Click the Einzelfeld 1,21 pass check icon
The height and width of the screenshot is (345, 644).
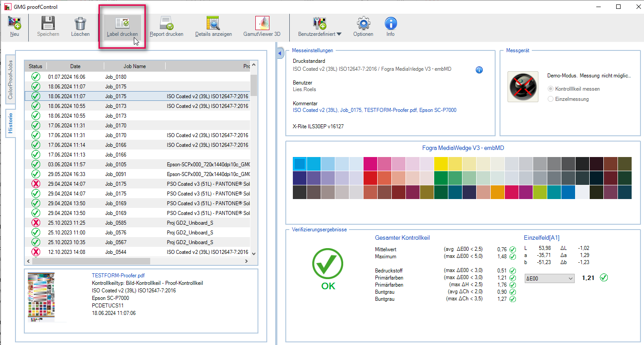coord(604,278)
